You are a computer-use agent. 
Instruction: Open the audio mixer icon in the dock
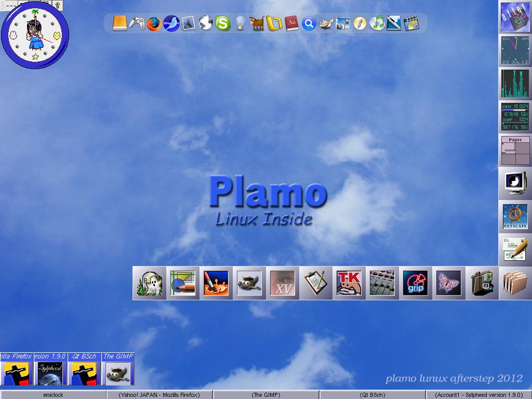(x=382, y=283)
